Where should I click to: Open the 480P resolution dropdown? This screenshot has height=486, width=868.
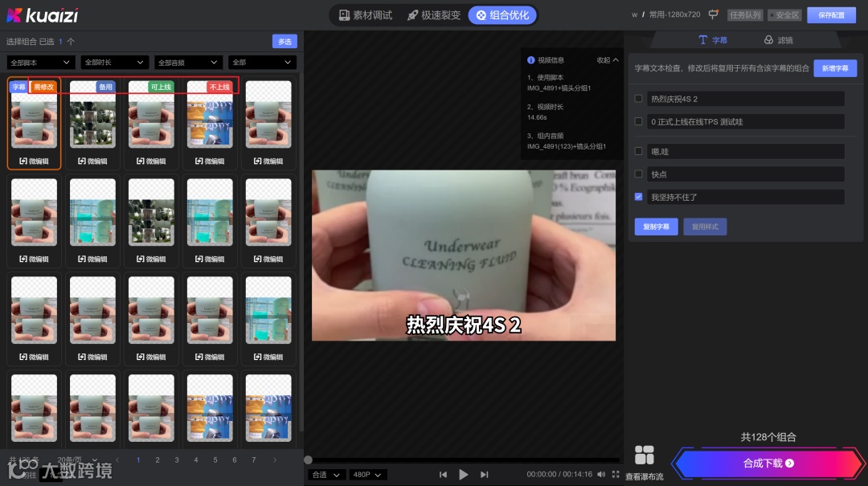point(366,474)
